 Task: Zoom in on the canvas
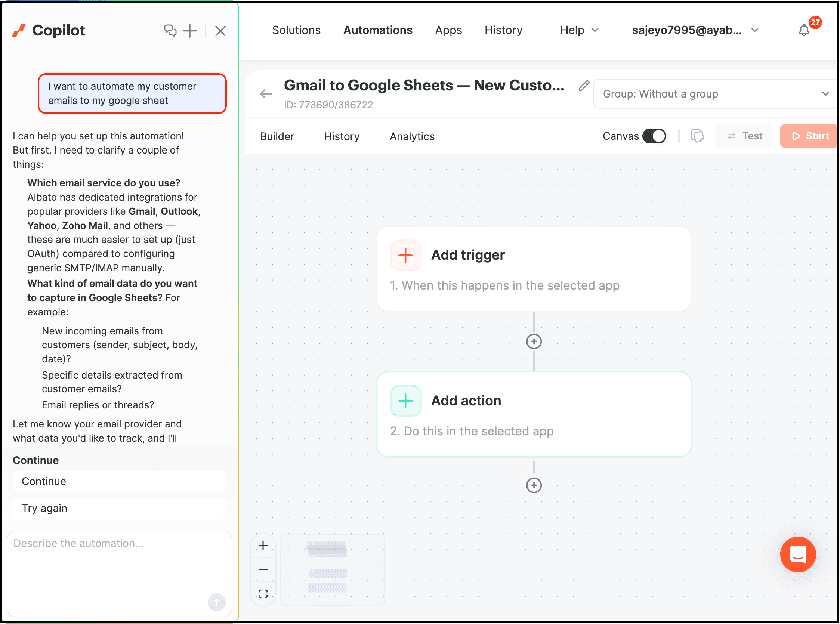(x=263, y=546)
